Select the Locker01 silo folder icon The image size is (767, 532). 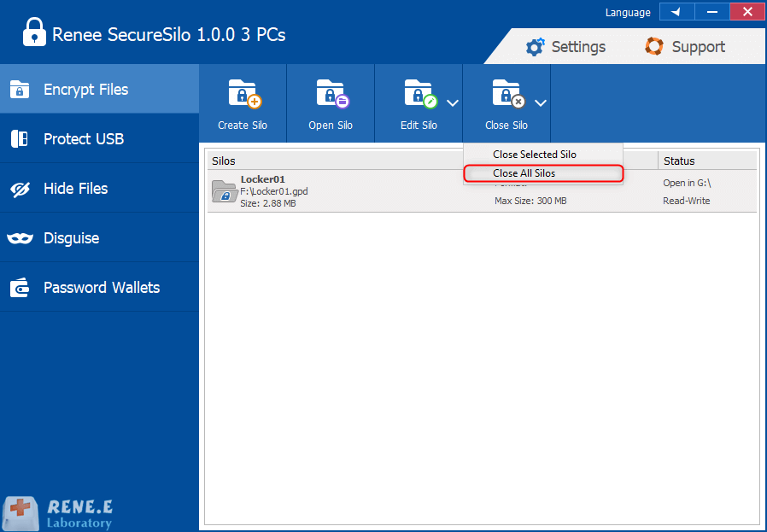[x=224, y=192]
